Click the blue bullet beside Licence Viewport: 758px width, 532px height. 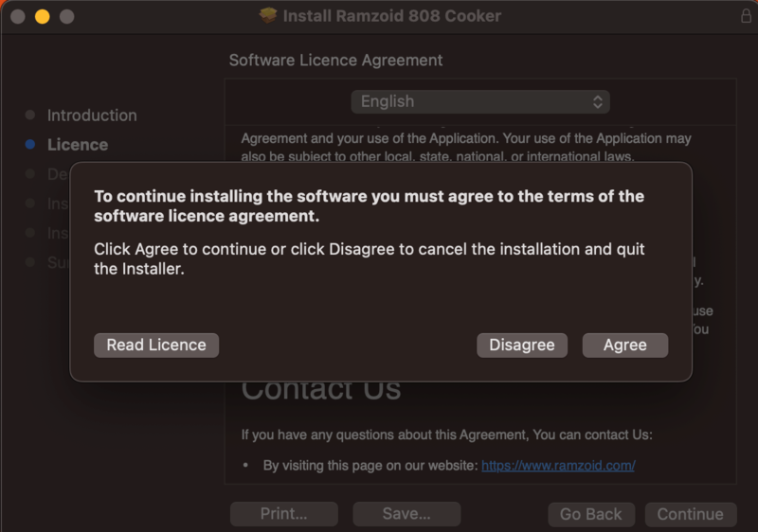(x=30, y=145)
